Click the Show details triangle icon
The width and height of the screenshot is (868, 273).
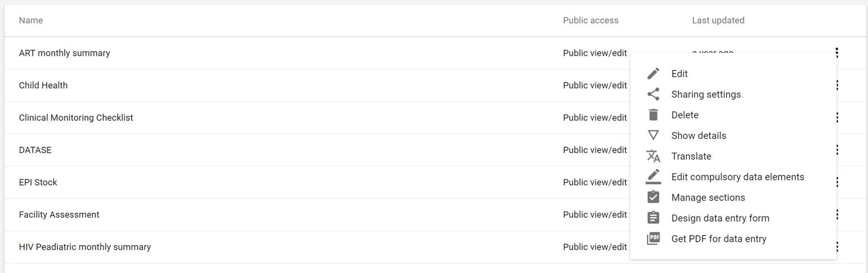point(653,135)
